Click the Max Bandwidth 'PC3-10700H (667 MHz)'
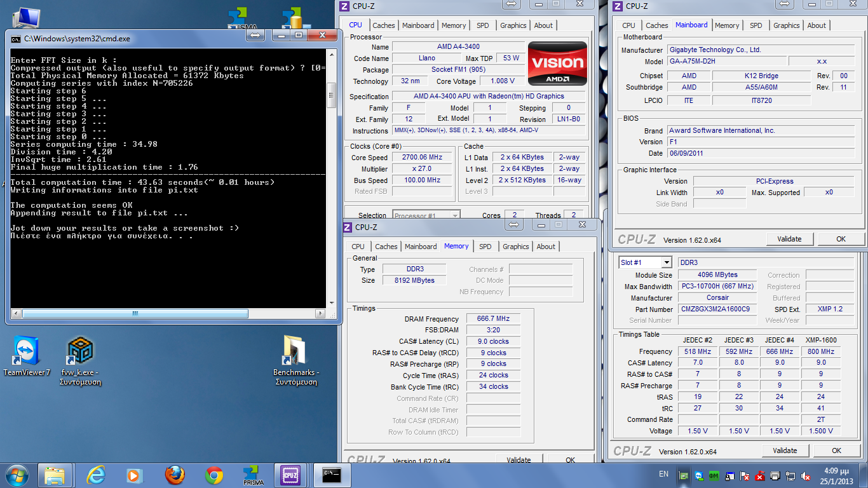 (x=717, y=287)
